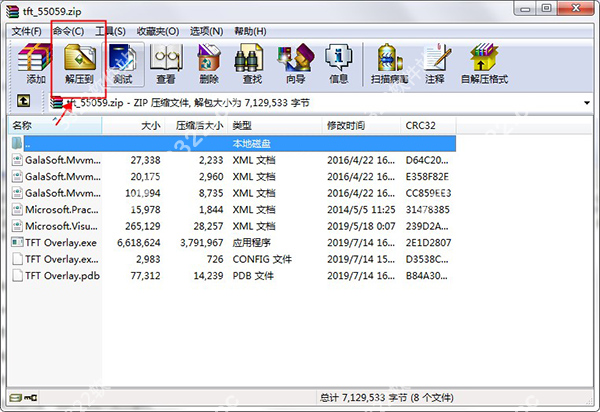Maximize the WinRAR window
This screenshot has width=600, height=412.
(546, 9)
